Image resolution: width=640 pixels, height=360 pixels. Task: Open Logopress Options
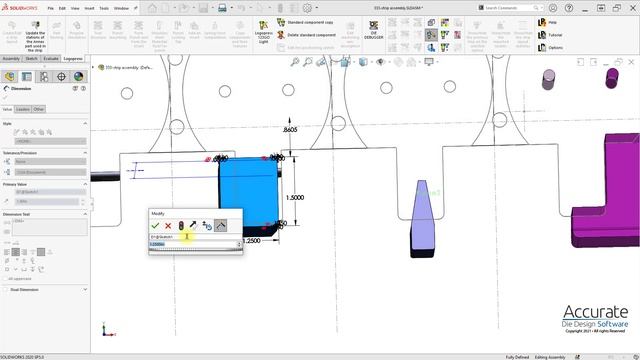pos(550,48)
